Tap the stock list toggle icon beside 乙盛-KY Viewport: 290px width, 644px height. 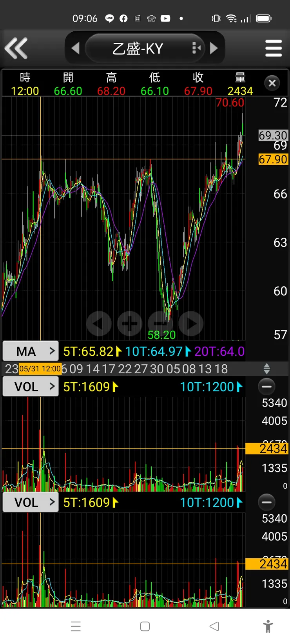[x=196, y=48]
